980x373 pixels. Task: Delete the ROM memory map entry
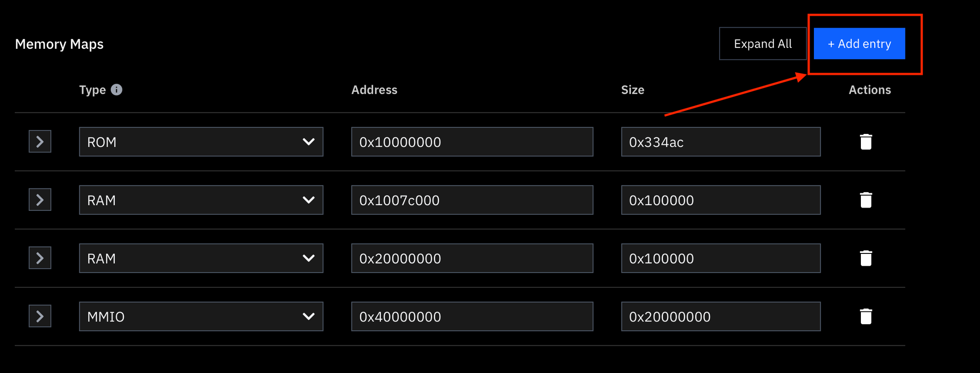tap(866, 142)
